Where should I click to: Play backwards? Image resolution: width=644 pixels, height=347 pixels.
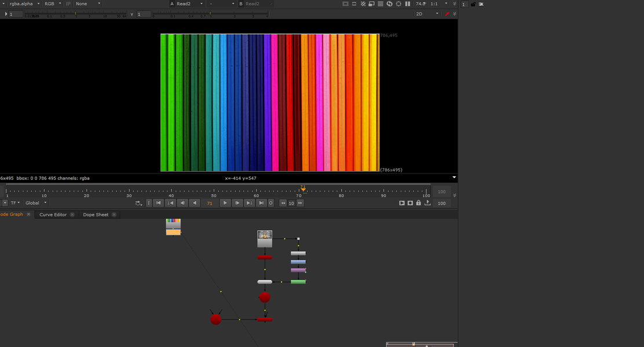pyautogui.click(x=195, y=203)
